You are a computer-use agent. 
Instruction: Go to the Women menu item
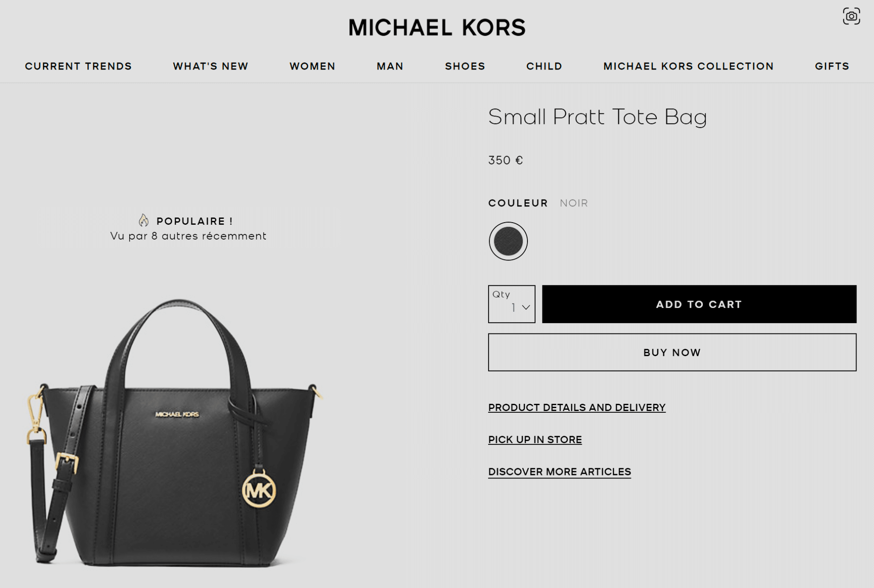coord(312,66)
